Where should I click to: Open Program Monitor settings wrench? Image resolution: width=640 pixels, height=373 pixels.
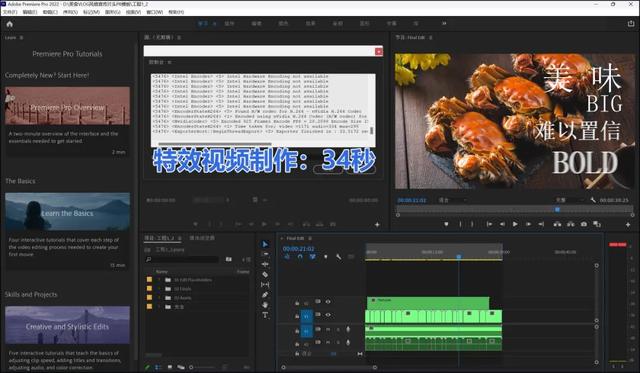[x=593, y=200]
